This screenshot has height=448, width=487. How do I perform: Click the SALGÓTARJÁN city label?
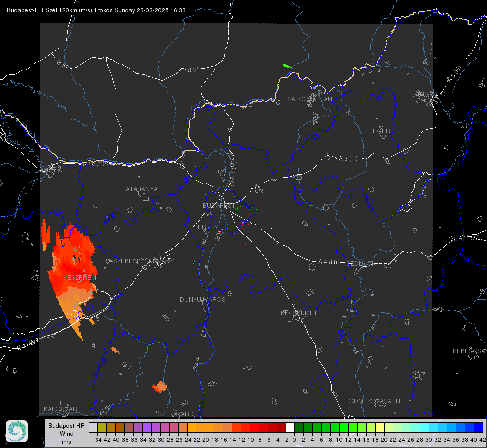309,99
